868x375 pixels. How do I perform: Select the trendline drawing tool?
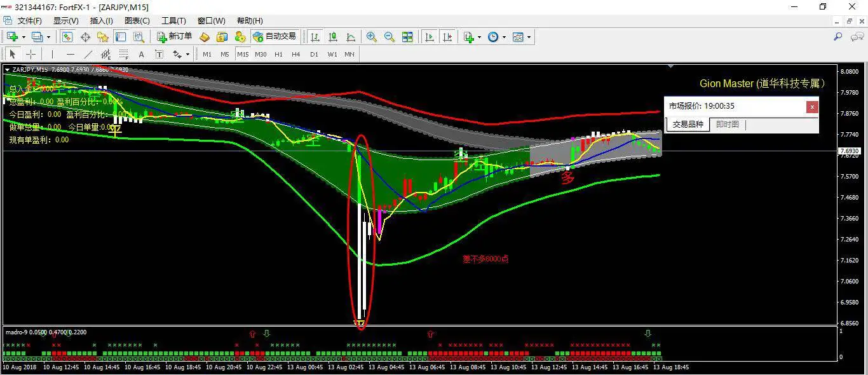pos(88,54)
